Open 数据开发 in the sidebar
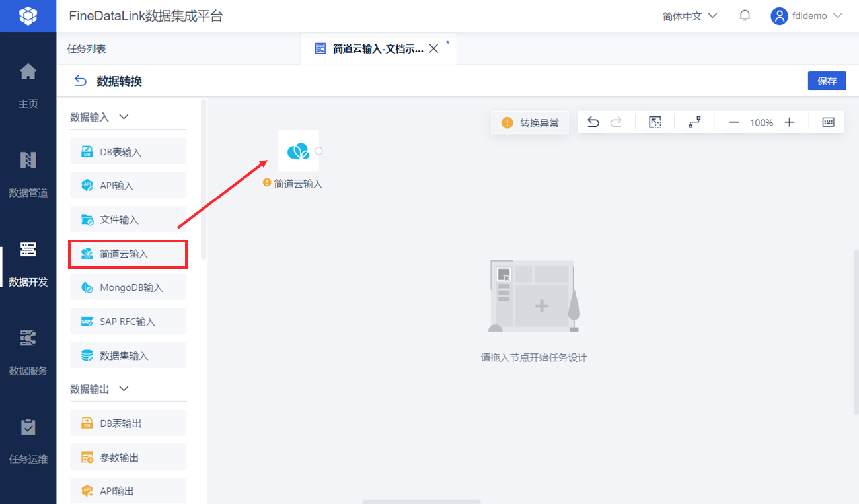 (28, 264)
